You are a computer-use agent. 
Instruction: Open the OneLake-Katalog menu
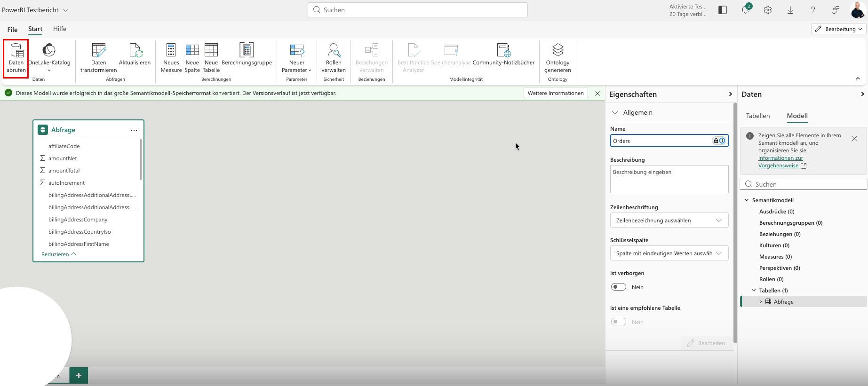click(49, 58)
